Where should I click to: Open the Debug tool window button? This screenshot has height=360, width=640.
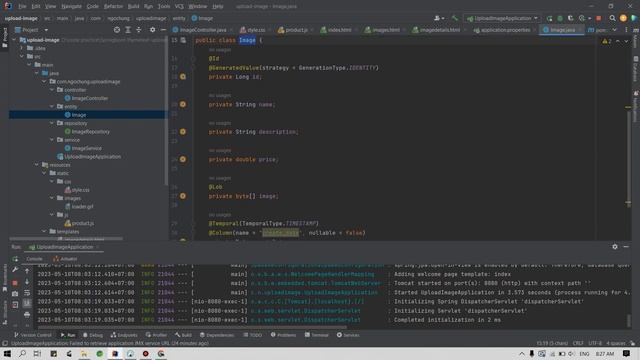pyautogui.click(x=93, y=335)
